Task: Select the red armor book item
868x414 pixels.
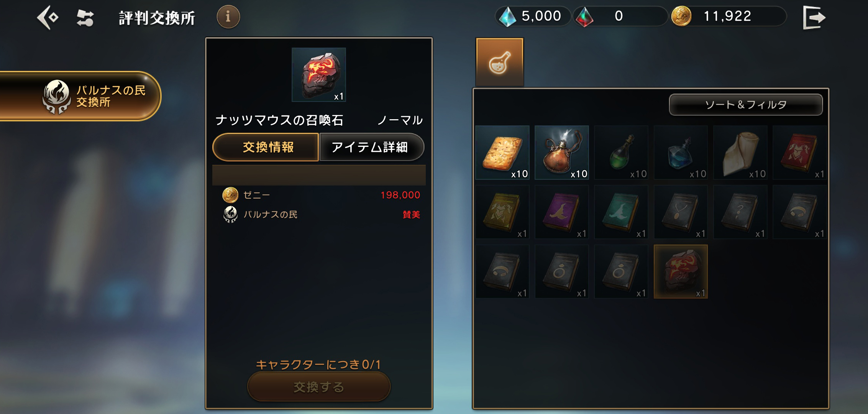Action: click(x=800, y=153)
